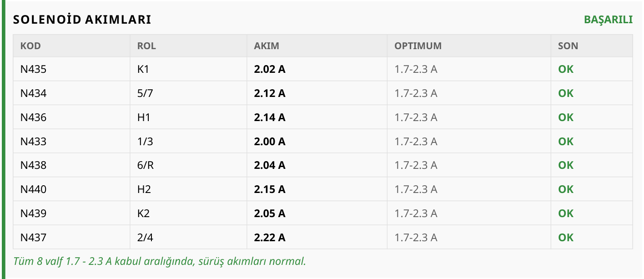
Task: Select the N435 code cell
Action: [x=33, y=69]
